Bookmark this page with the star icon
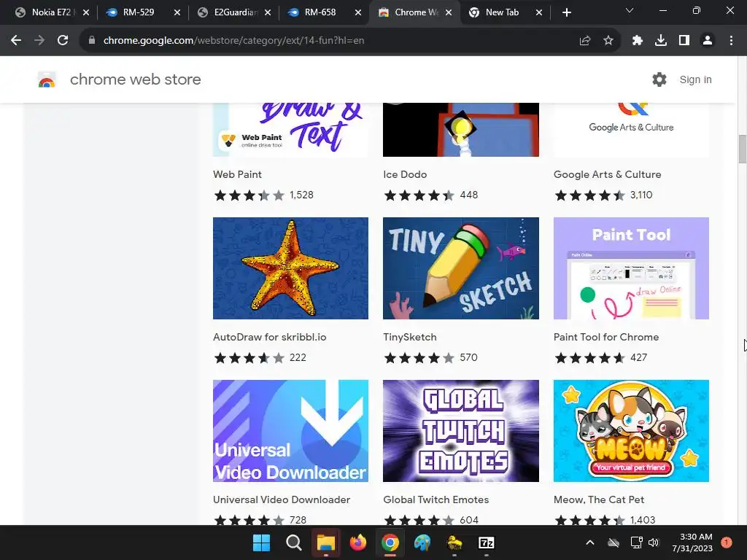The height and width of the screenshot is (560, 747). [608, 41]
